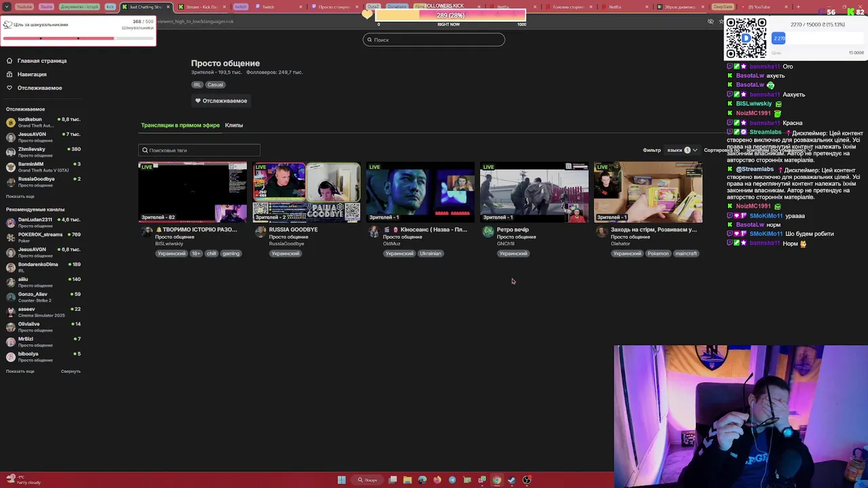Expand recommended channels with lower Показать еще

click(x=20, y=371)
